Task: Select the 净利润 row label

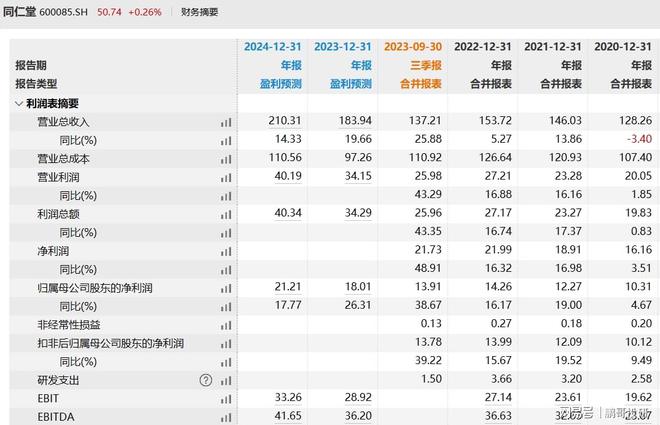Action: (x=53, y=251)
